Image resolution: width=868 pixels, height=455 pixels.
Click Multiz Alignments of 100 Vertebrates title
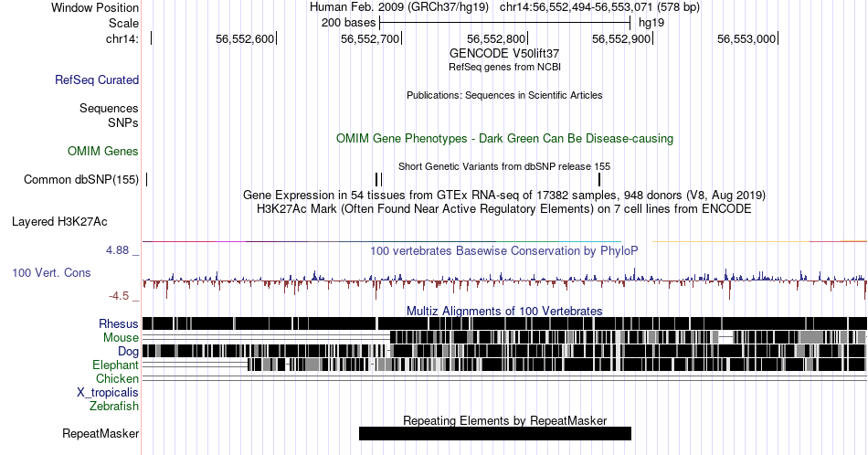pos(504,311)
